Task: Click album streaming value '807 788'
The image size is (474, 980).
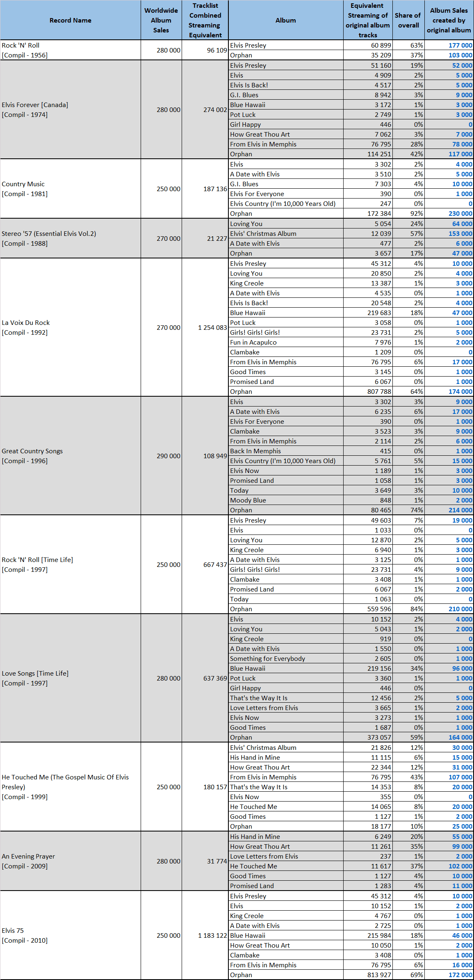Action: coord(379,391)
